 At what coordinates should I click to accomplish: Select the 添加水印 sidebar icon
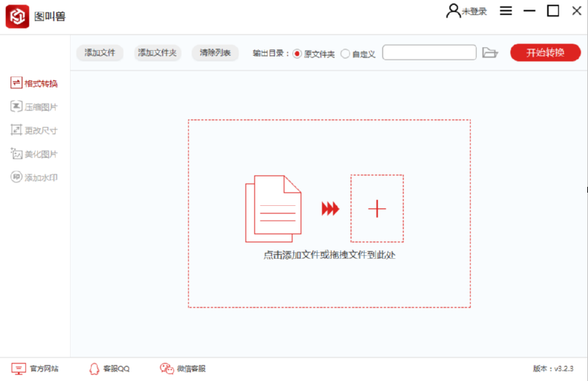click(x=16, y=177)
